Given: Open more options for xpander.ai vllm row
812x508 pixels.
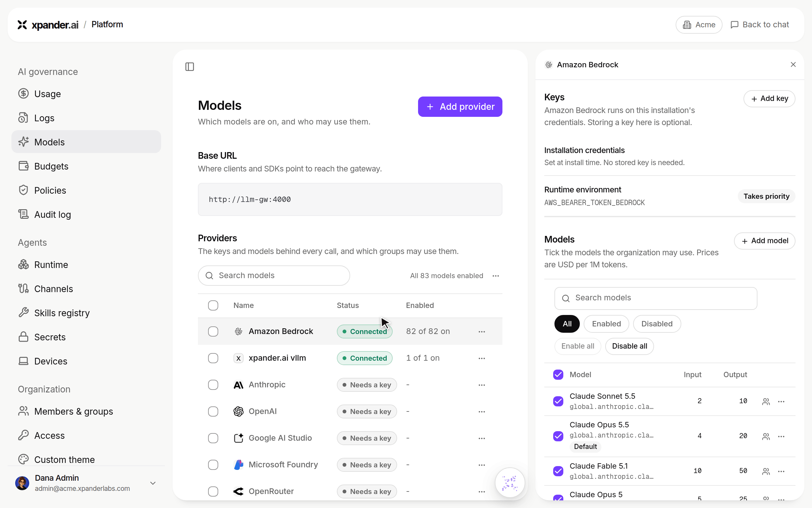Looking at the screenshot, I should (x=482, y=358).
